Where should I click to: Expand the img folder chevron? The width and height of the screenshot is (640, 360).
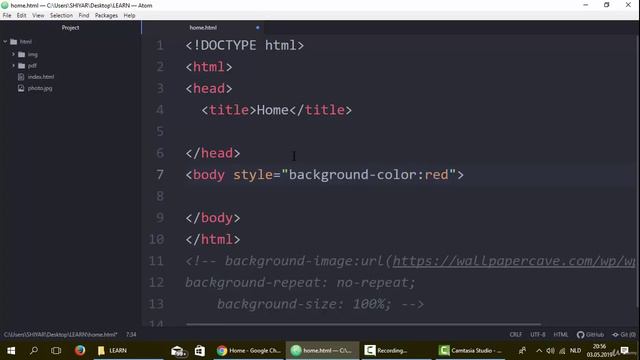13,54
